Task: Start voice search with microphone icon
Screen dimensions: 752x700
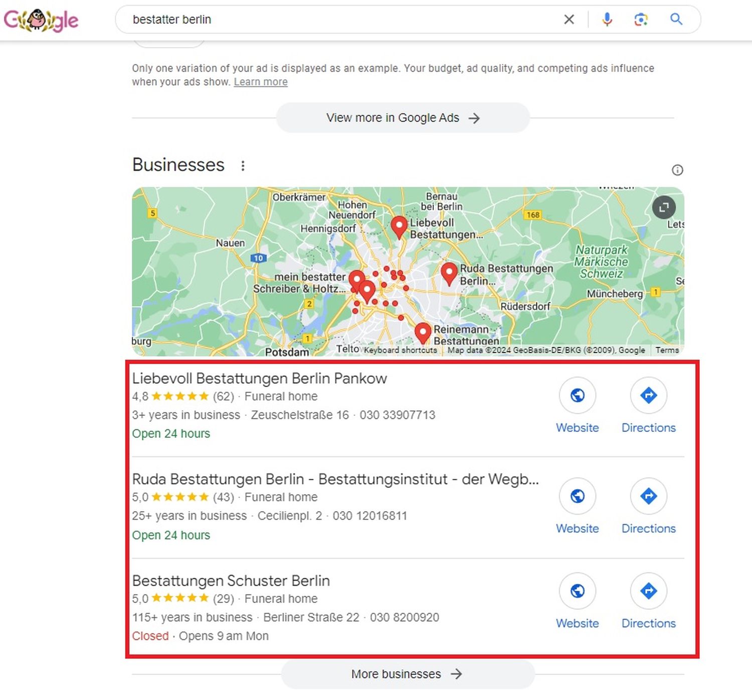Action: (607, 20)
